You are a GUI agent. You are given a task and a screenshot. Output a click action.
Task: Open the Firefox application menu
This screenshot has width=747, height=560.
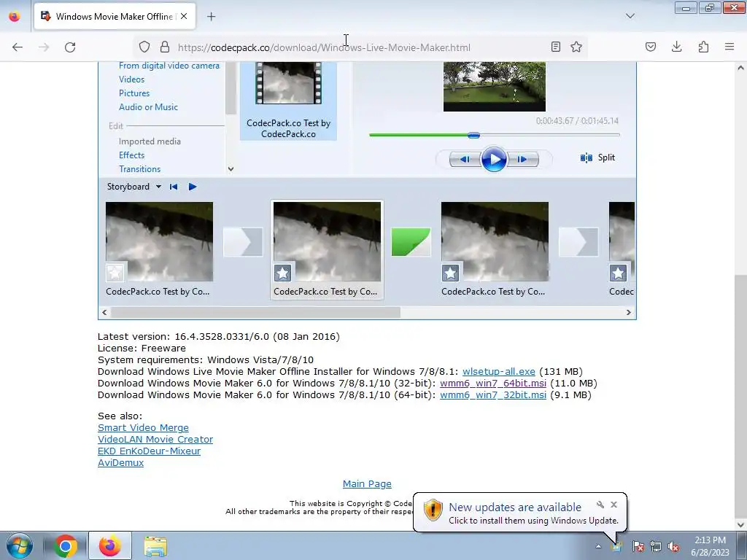(x=729, y=47)
